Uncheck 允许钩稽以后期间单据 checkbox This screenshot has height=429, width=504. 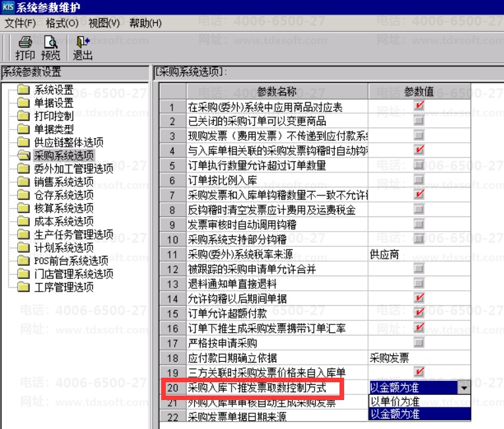click(x=419, y=298)
